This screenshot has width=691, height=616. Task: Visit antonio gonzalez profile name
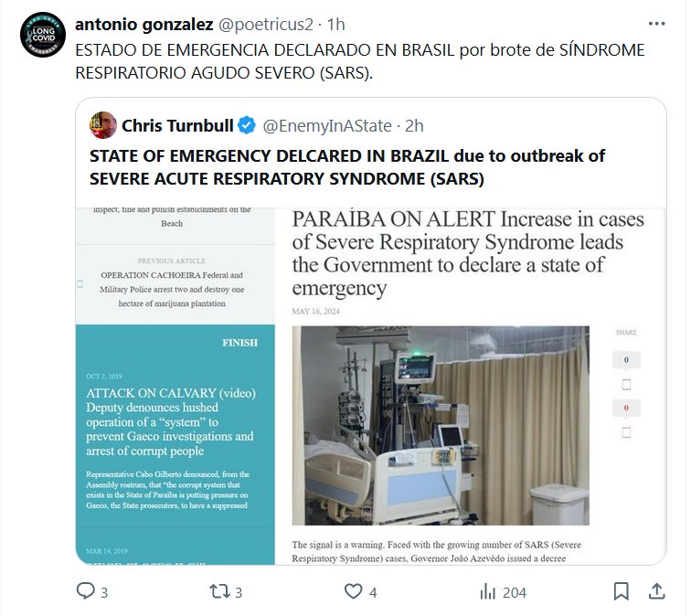144,25
